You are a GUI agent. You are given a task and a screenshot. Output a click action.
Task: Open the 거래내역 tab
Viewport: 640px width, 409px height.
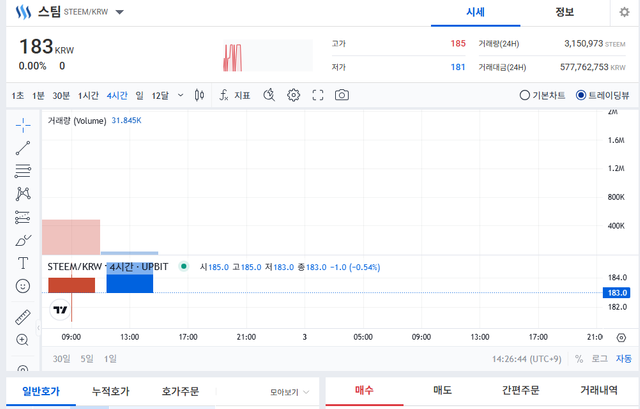[599, 391]
